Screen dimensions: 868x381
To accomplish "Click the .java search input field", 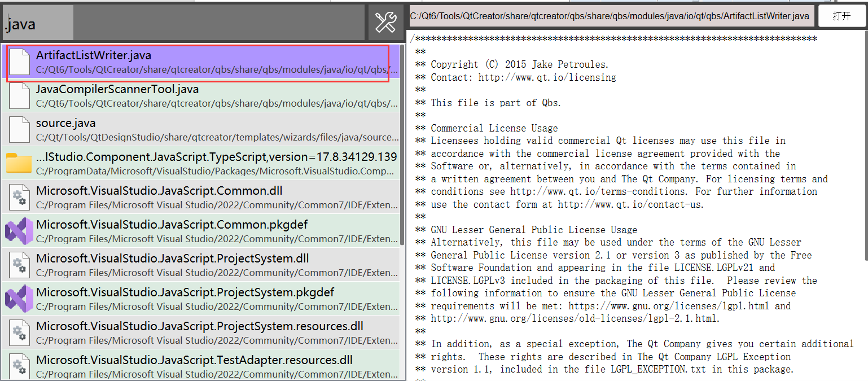I will 183,23.
